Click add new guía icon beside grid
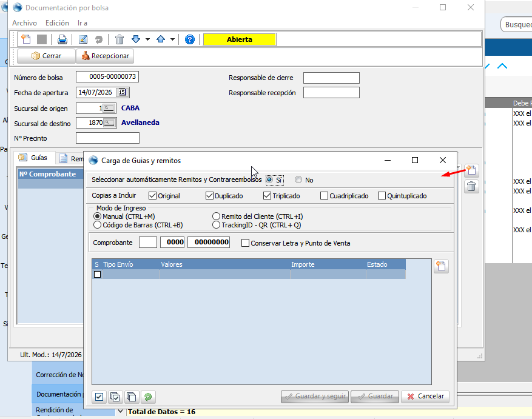 tap(471, 170)
